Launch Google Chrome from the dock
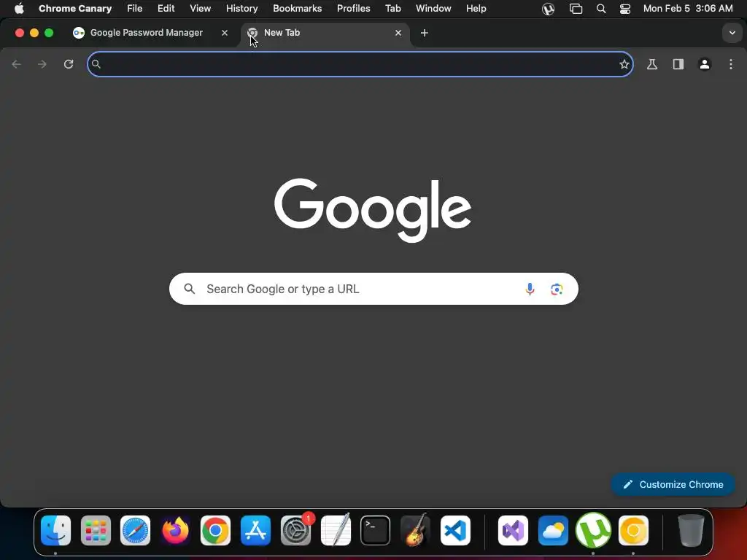 215,530
